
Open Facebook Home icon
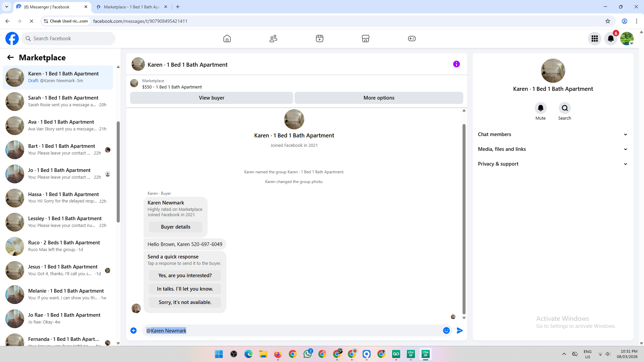tap(227, 39)
